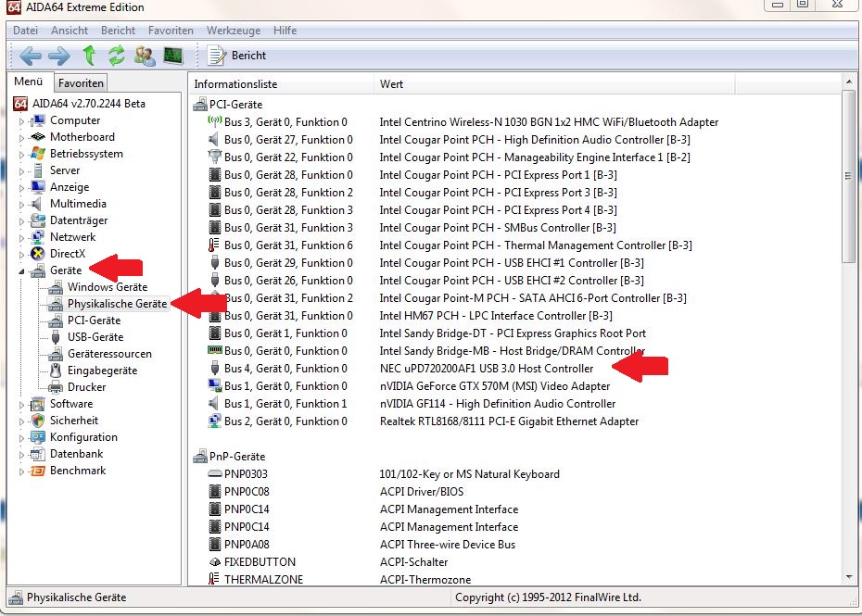Expand the Motherboard tree node
This screenshot has width=862, height=616.
point(21,137)
